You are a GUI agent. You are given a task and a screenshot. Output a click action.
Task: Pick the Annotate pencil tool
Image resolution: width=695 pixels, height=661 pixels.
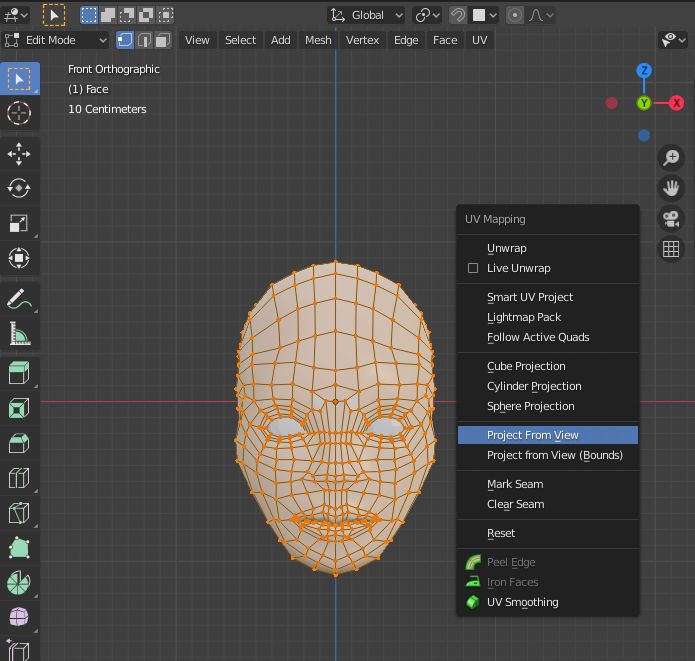19,299
